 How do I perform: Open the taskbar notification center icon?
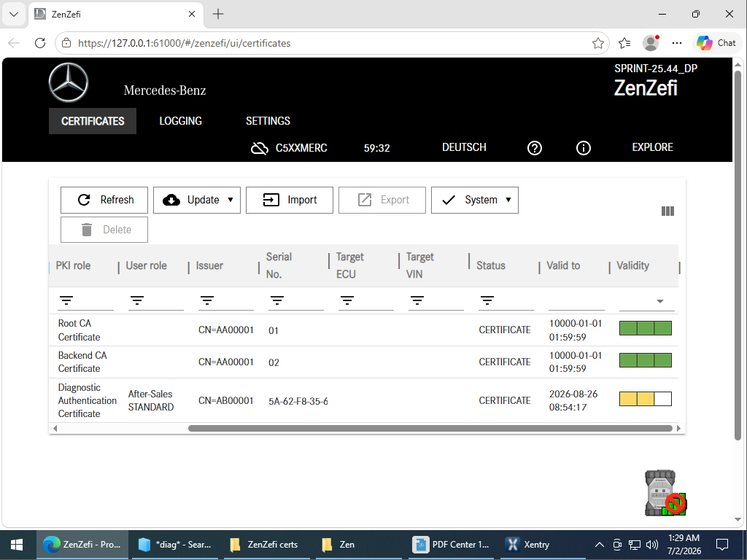tap(722, 544)
